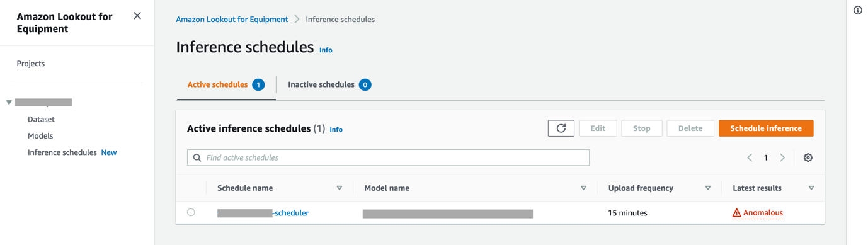Go to previous page of schedules

click(750, 157)
